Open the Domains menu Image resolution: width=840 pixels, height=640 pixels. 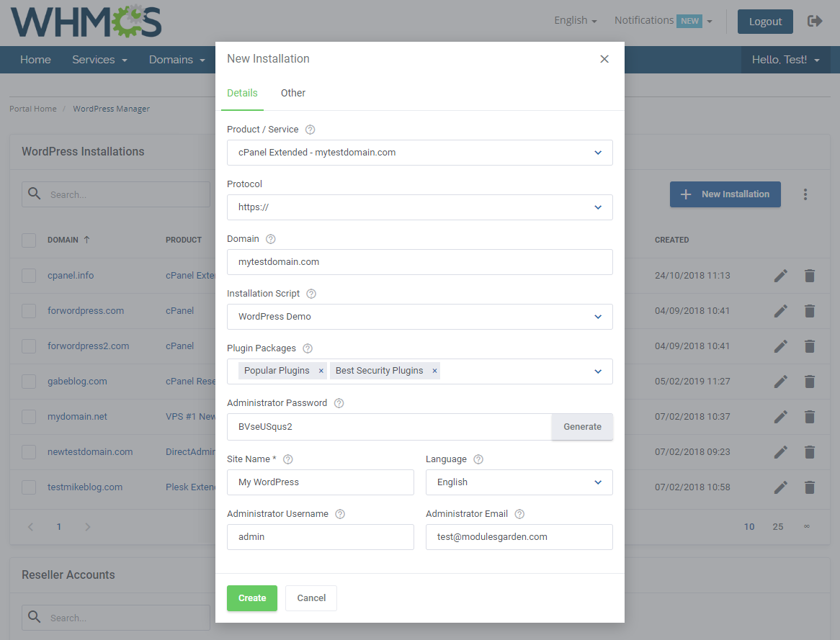point(177,60)
